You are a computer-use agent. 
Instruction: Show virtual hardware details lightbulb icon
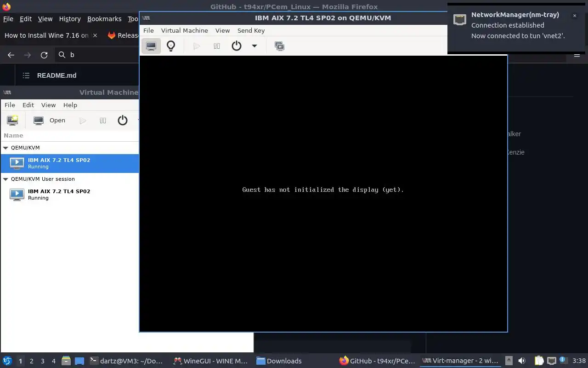coord(171,46)
